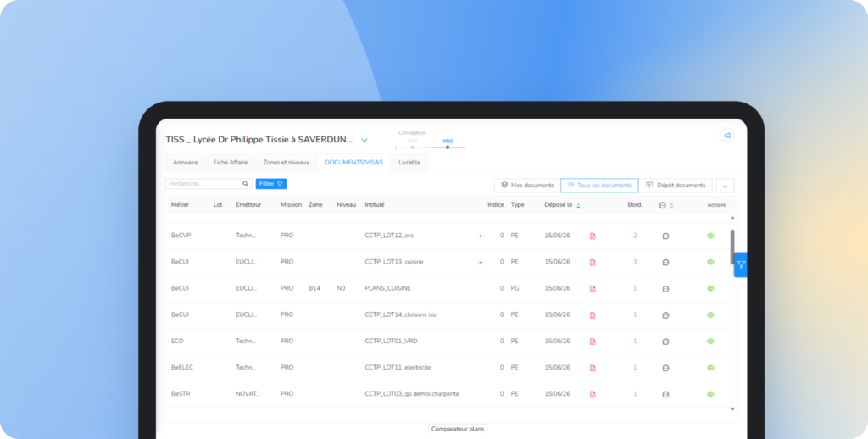The width and height of the screenshot is (868, 439).
Task: Open PDF icon for CCTP_LOT13_cuisine
Action: point(593,263)
